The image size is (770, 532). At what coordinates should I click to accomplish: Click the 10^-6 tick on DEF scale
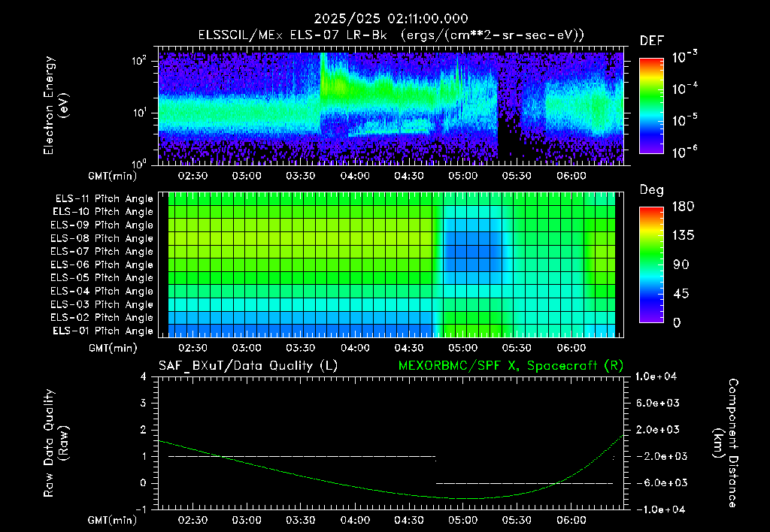click(x=685, y=152)
